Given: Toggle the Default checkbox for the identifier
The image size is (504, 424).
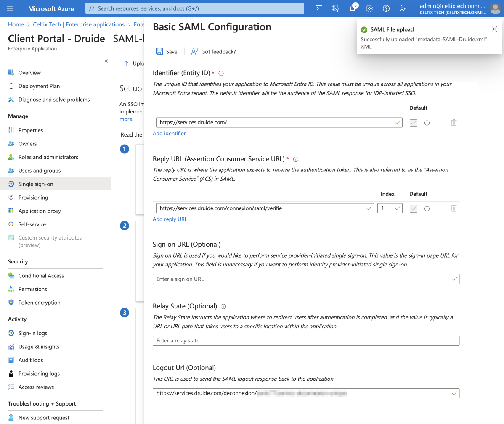Looking at the screenshot, I should (414, 123).
